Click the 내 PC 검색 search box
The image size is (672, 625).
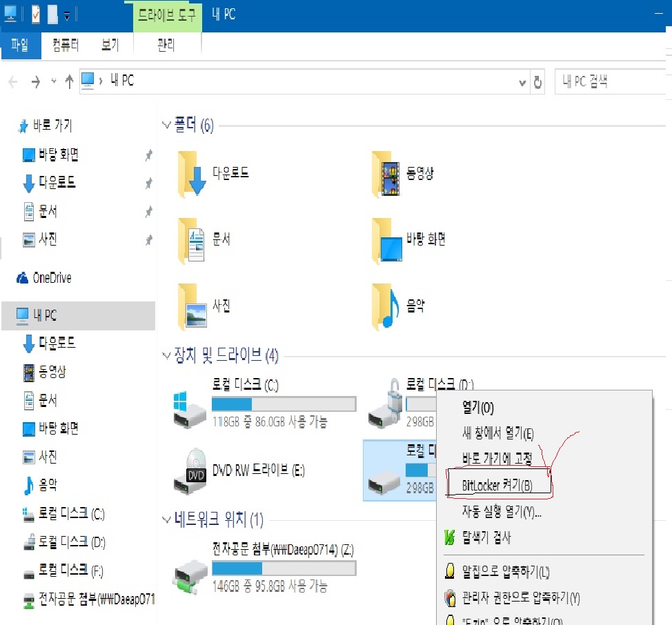(x=607, y=81)
